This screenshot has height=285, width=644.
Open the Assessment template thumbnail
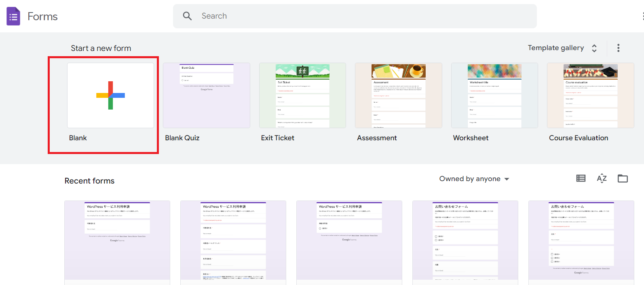tap(399, 95)
